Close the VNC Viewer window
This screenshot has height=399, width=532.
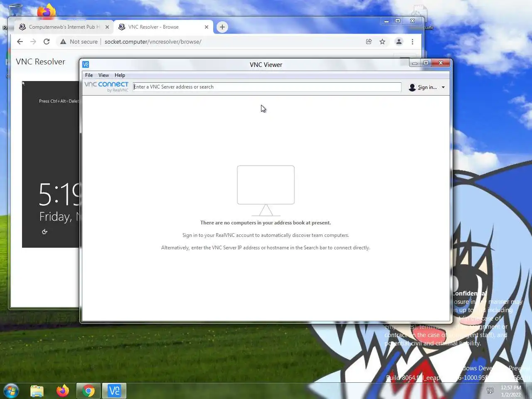(x=441, y=63)
